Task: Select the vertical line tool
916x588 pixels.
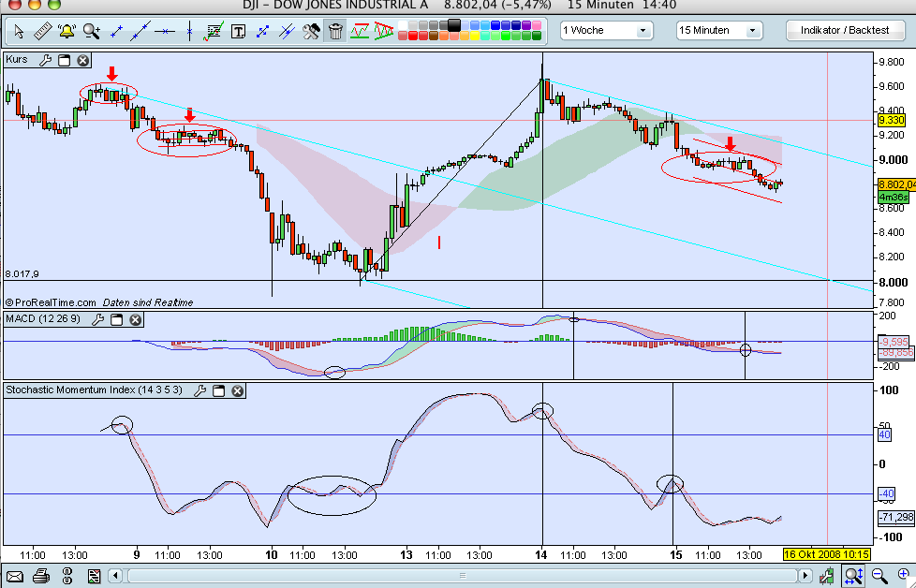Action: [x=189, y=31]
